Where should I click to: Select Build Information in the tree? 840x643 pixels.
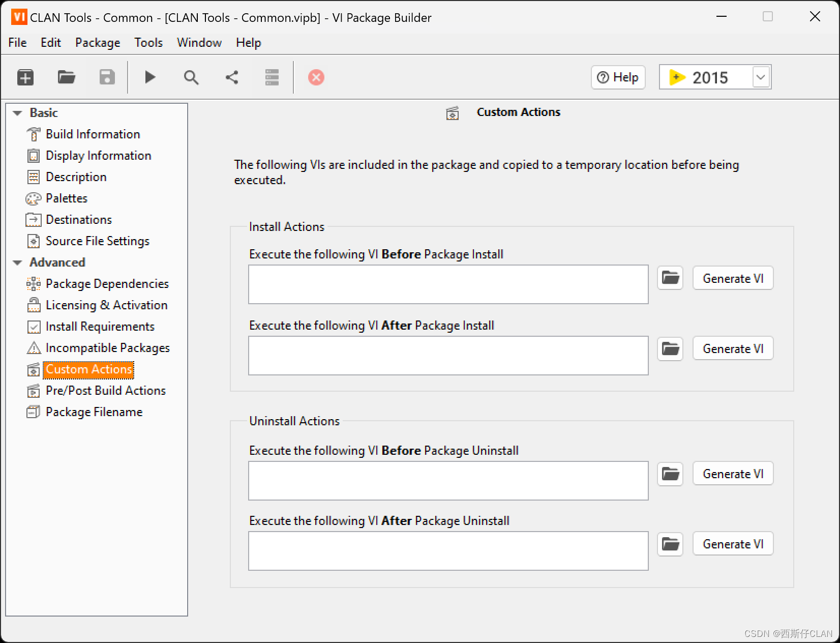[93, 134]
